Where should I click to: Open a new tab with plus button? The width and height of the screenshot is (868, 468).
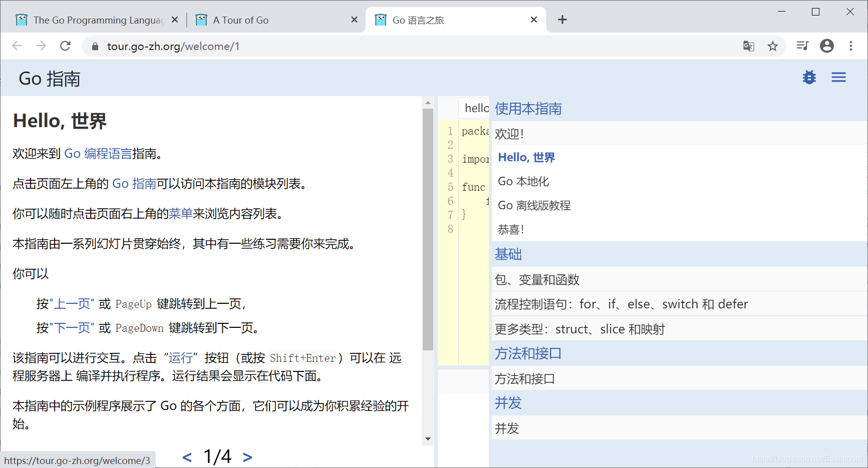pyautogui.click(x=562, y=20)
